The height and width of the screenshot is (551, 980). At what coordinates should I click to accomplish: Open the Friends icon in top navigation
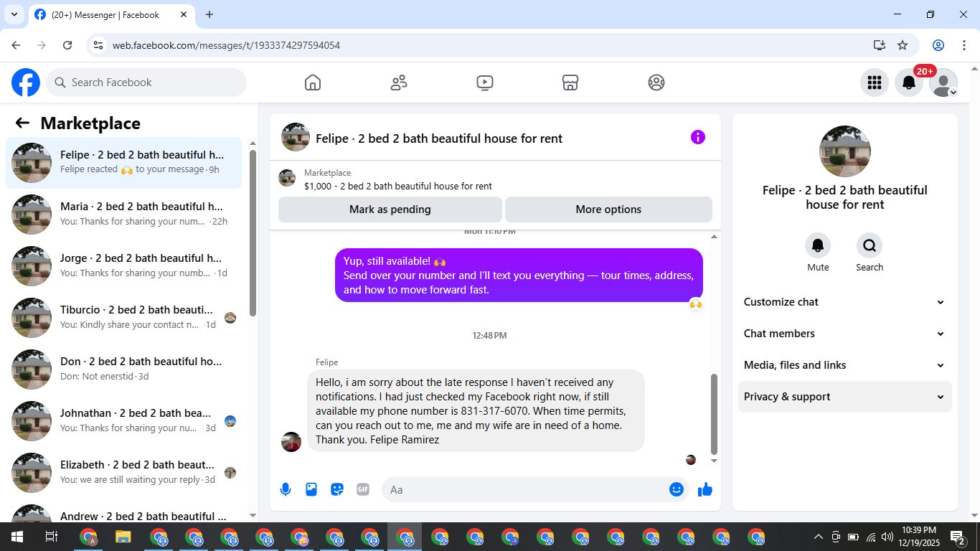399,83
